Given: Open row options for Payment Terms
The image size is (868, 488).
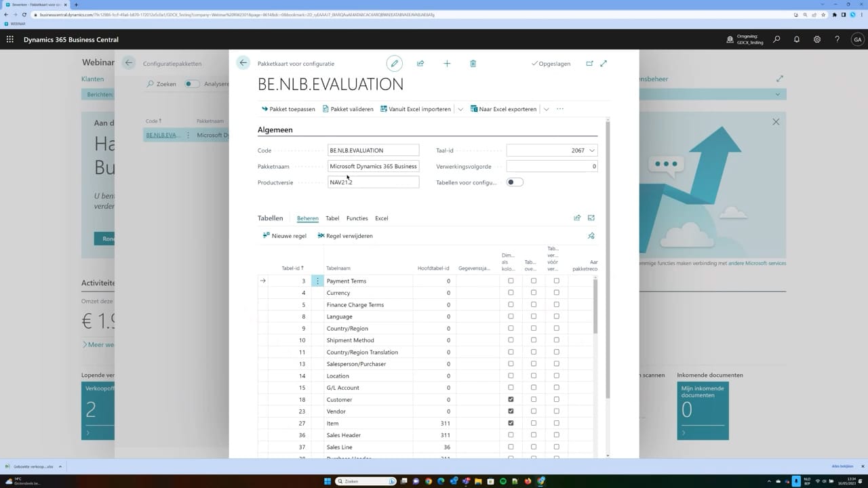Looking at the screenshot, I should (317, 281).
